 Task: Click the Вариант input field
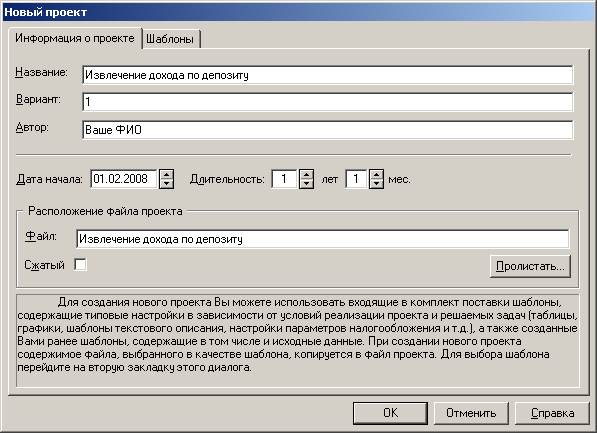[x=327, y=102]
